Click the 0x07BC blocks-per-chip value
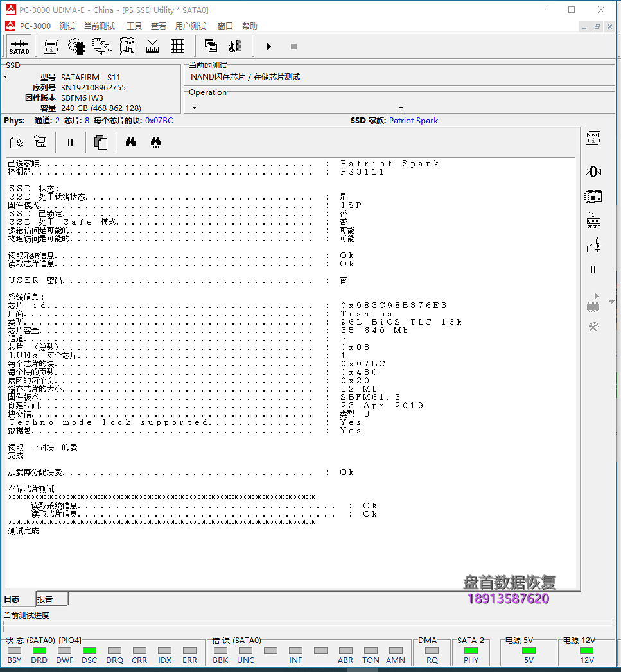This screenshot has height=672, width=621. click(x=159, y=121)
